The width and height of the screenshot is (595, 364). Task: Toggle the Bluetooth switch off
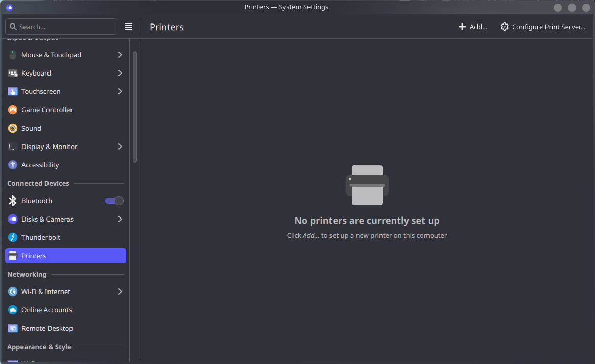(114, 201)
